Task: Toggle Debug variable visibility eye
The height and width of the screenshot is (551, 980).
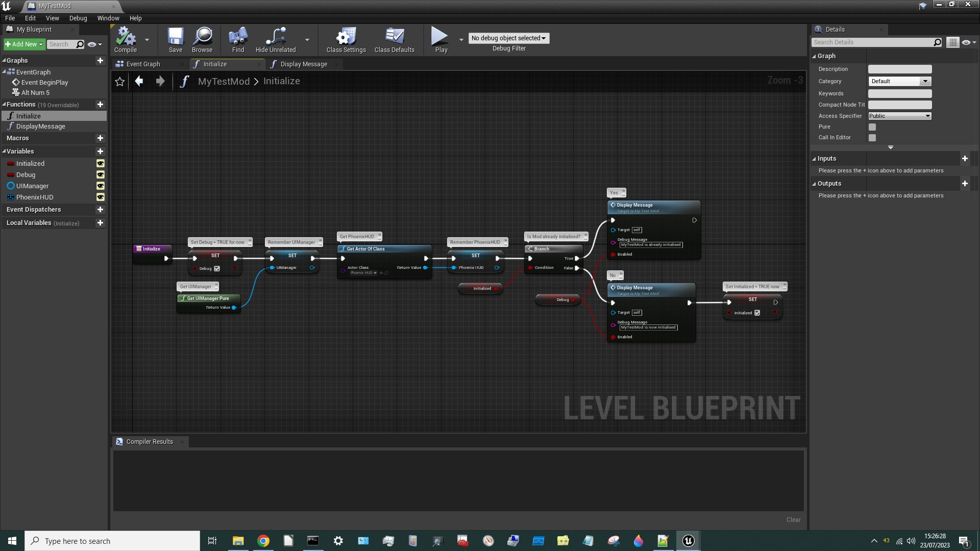Action: [x=101, y=174]
